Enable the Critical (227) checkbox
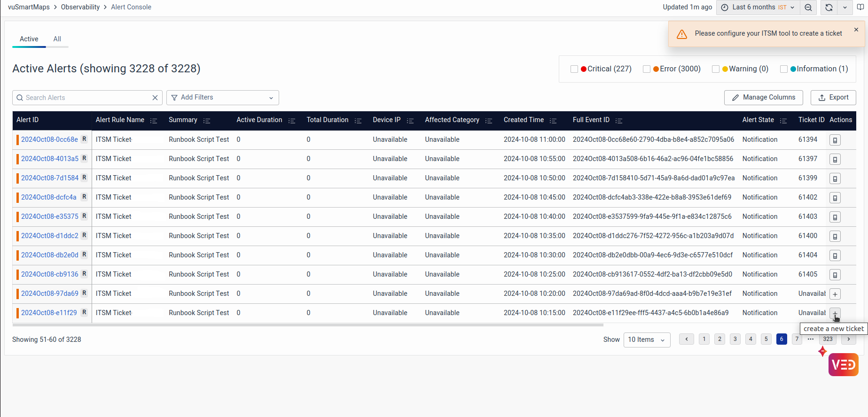The height and width of the screenshot is (417, 868). point(574,69)
